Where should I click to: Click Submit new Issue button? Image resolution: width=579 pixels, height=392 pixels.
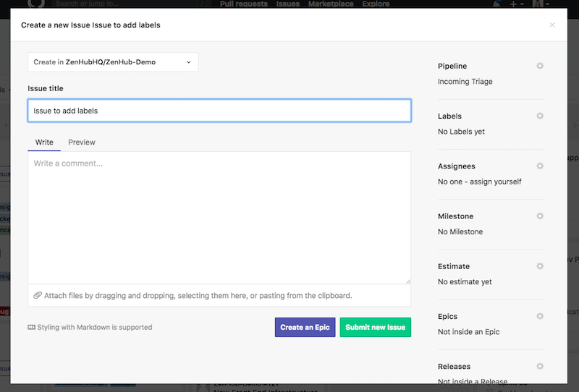pyautogui.click(x=376, y=328)
